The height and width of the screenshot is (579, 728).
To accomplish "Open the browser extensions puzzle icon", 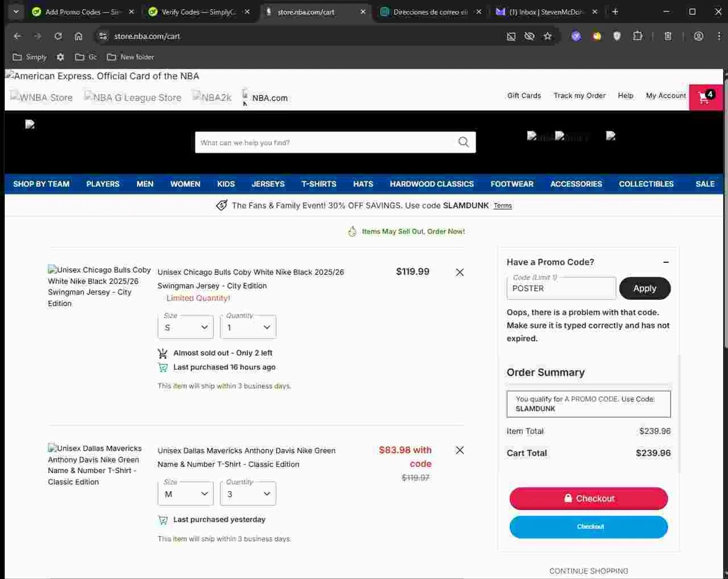I will point(638,36).
